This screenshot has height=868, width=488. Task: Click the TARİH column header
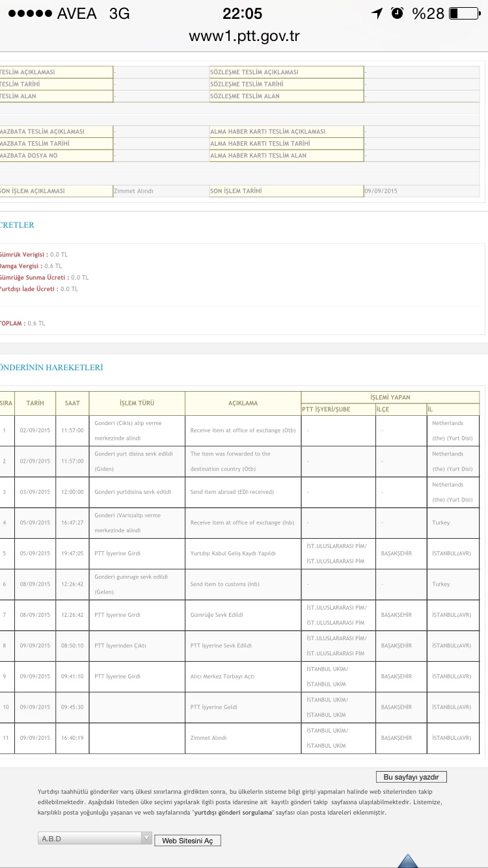(x=35, y=403)
